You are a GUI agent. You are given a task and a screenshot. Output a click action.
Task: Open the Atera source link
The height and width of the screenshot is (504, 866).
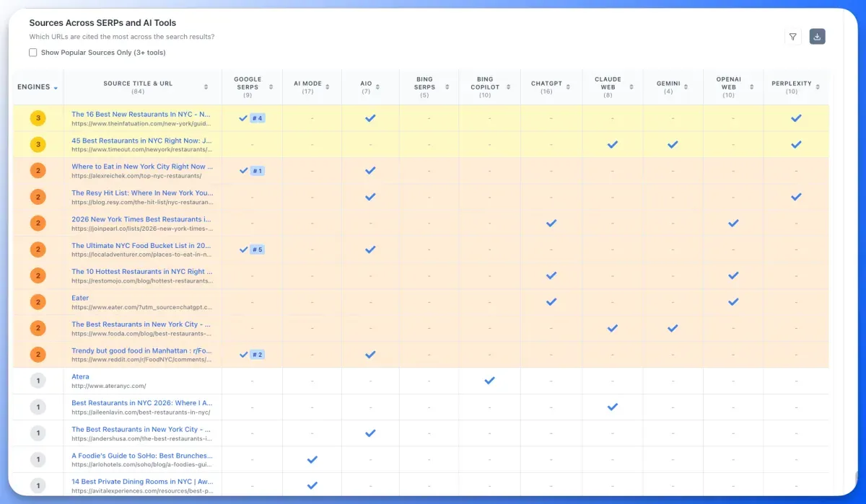tap(80, 376)
